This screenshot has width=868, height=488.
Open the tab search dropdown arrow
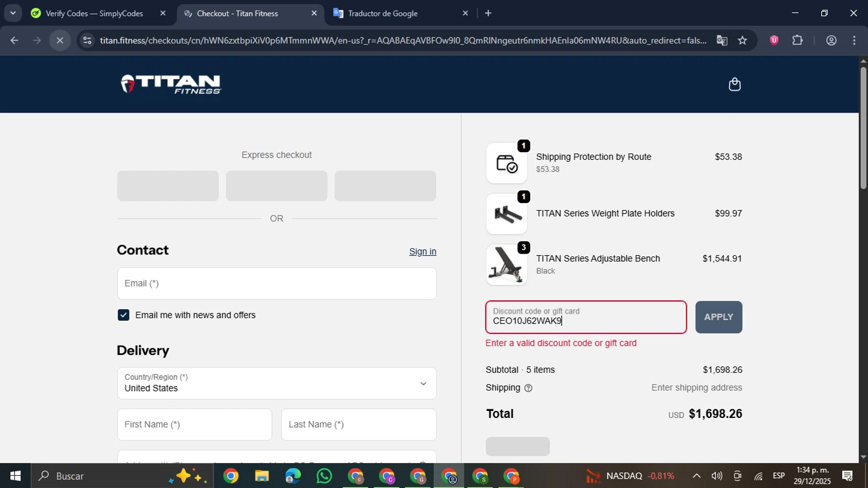(x=13, y=13)
